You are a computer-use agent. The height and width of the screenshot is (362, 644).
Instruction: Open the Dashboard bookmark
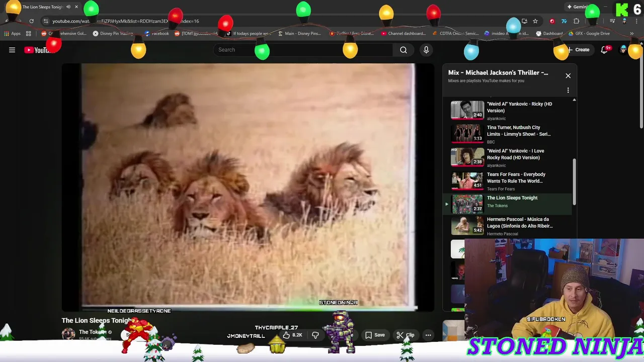click(549, 34)
